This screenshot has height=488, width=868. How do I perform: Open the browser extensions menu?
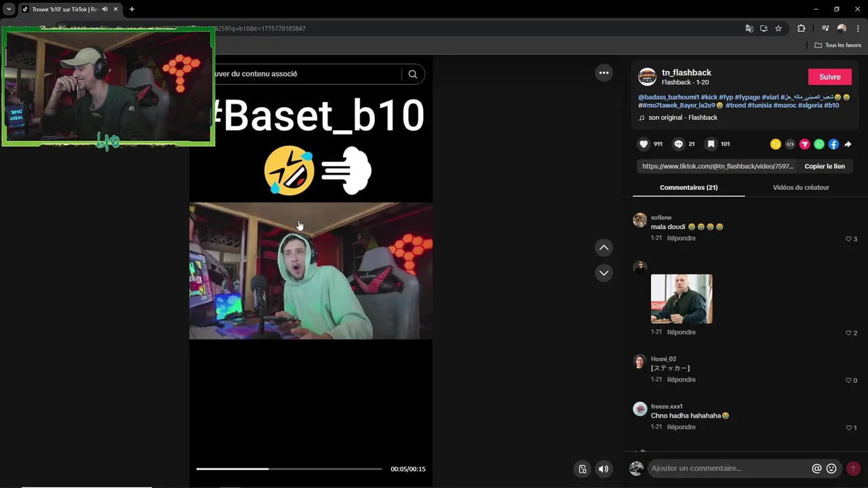(x=801, y=28)
